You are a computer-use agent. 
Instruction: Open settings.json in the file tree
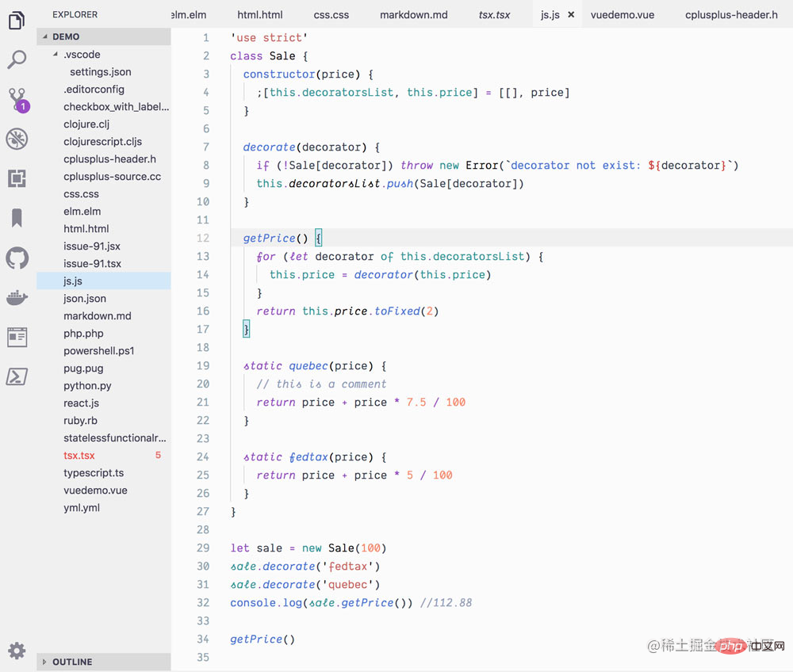(x=101, y=72)
